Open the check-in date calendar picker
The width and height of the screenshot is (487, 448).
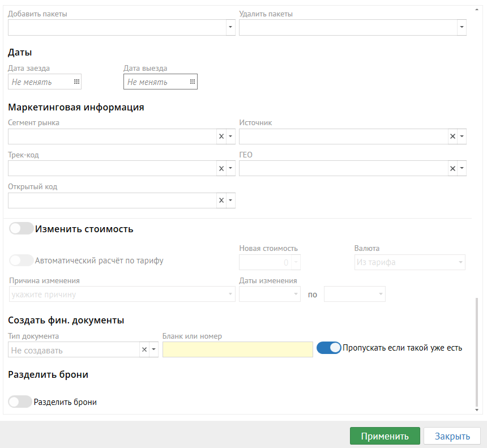click(76, 82)
